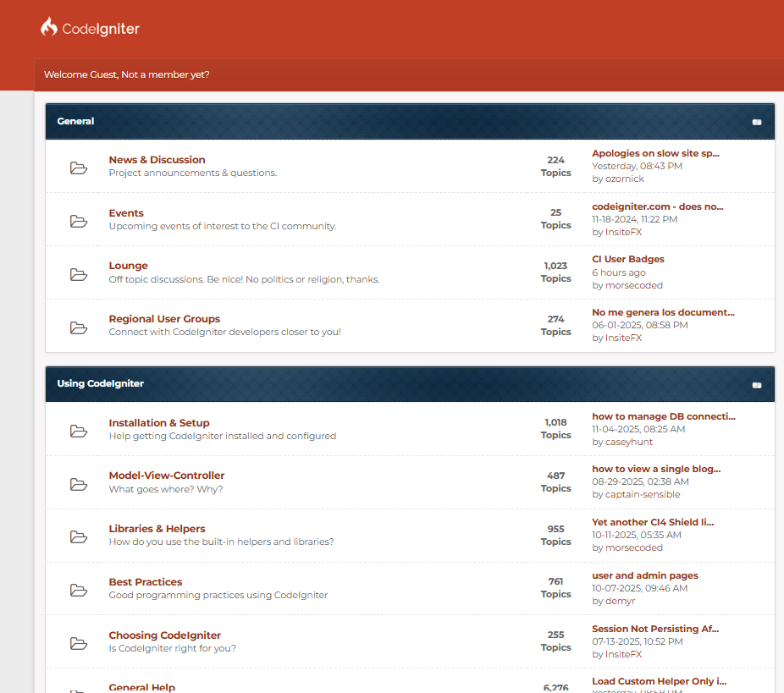Click the Events forum folder icon
Image resolution: width=784 pixels, height=693 pixels.
point(79,221)
